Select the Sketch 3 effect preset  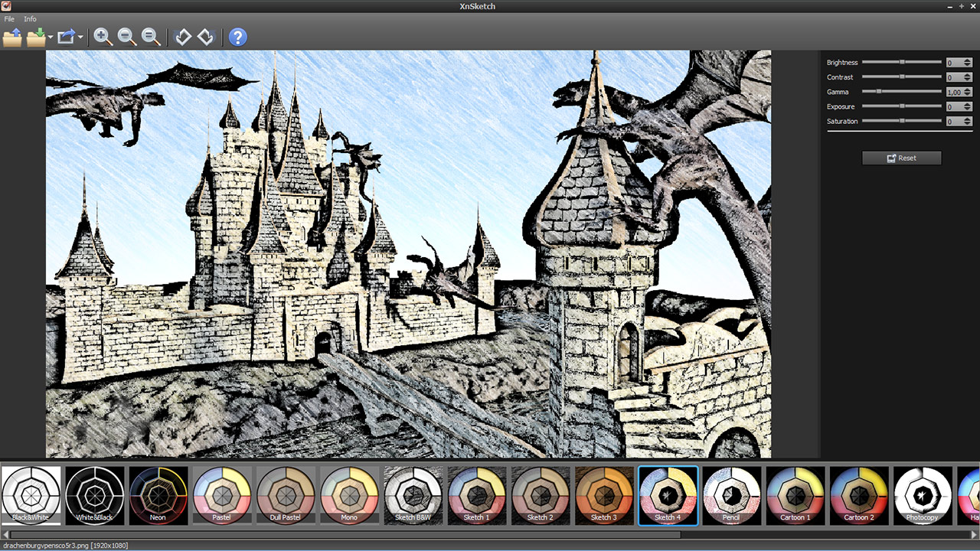pyautogui.click(x=605, y=496)
